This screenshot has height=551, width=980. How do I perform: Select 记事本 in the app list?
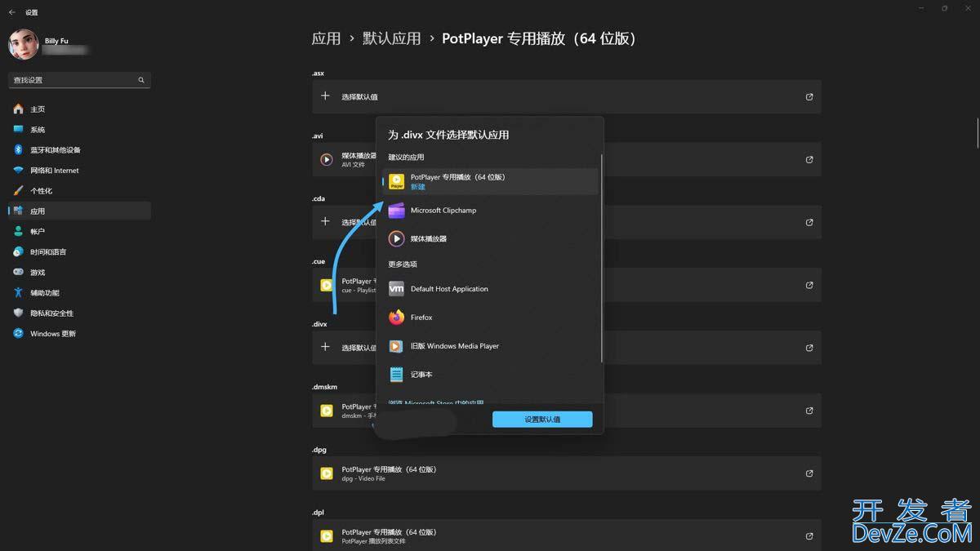(x=490, y=375)
